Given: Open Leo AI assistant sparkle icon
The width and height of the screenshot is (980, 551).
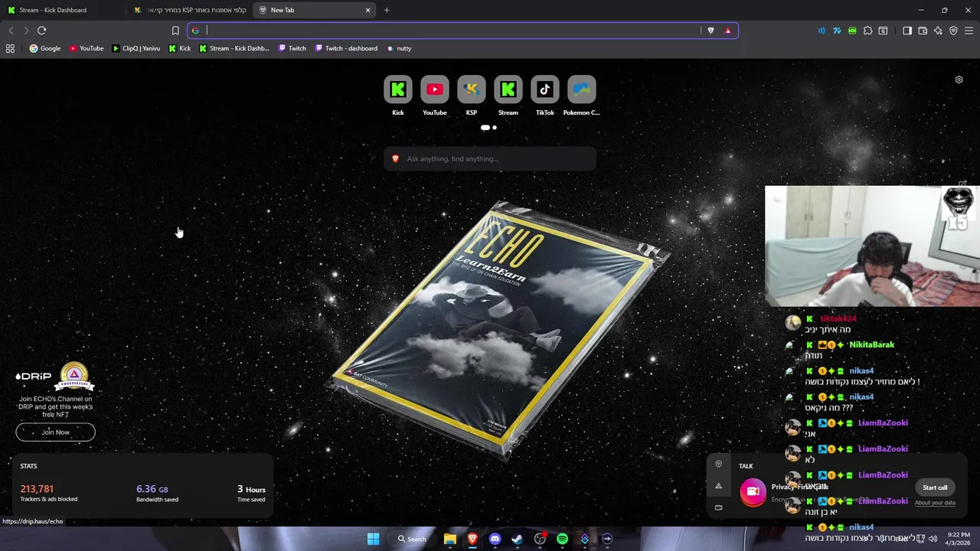Looking at the screenshot, I should click(x=938, y=31).
